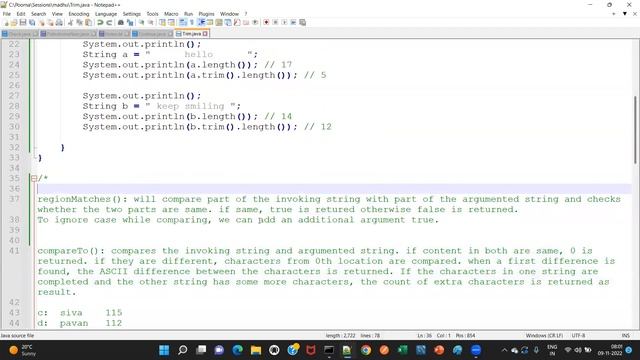The image size is (640, 360).
Task: Open taskbar Search magnifier
Action: click(x=182, y=350)
